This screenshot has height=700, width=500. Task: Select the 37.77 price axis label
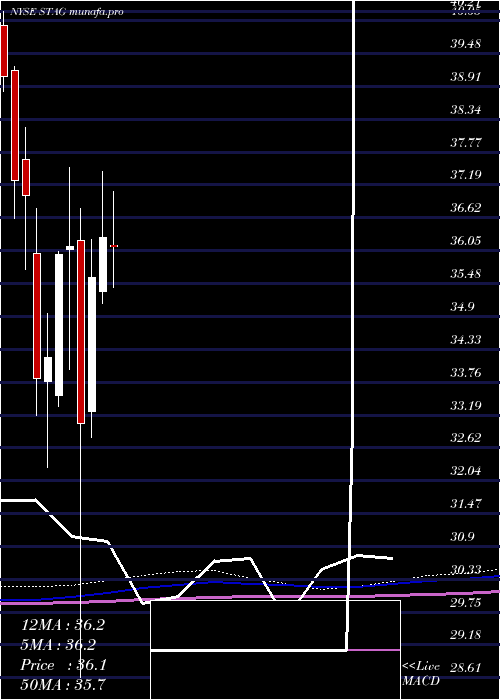[466, 143]
